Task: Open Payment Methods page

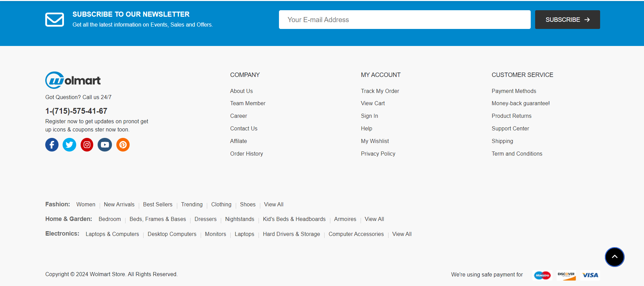Action: click(x=514, y=91)
